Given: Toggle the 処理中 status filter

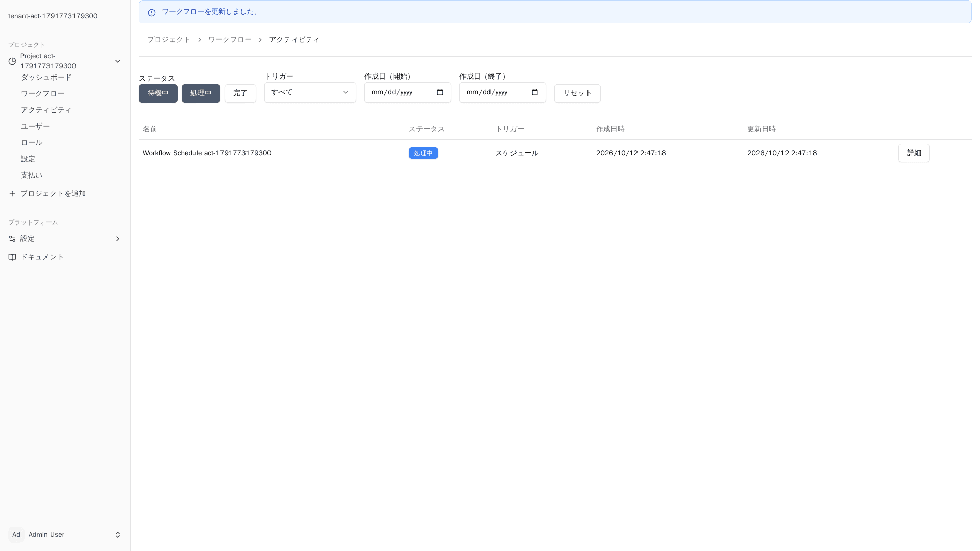Looking at the screenshot, I should (201, 93).
